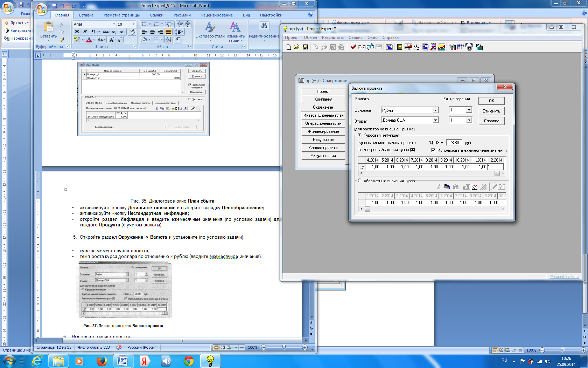The height and width of the screenshot is (368, 588).
Task: Increase font size with the large A icon
Action: pyautogui.click(x=112, y=40)
